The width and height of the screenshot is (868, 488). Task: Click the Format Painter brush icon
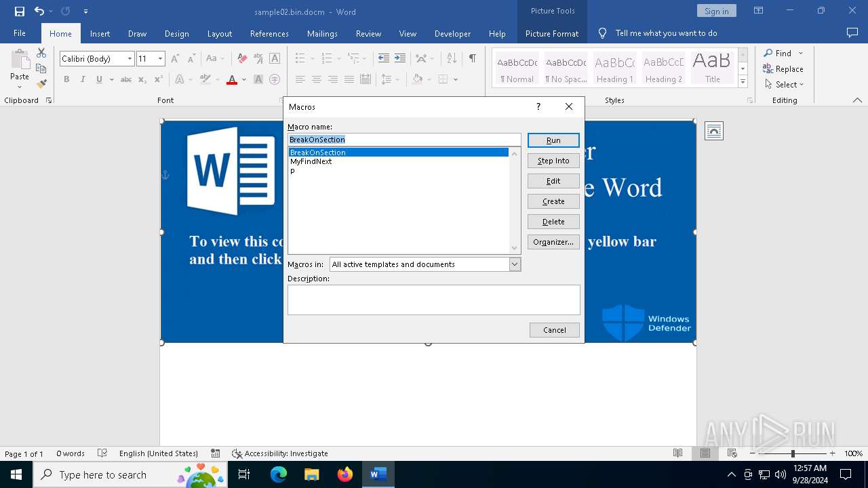tap(41, 84)
